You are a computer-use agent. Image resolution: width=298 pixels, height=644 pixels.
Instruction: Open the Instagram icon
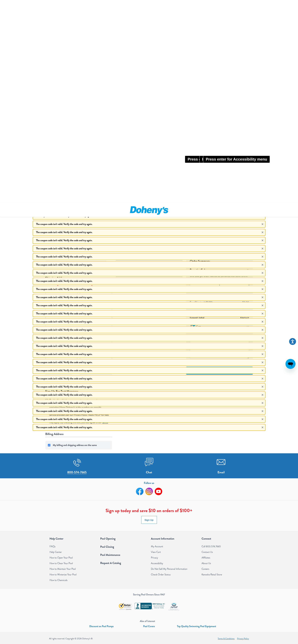(x=149, y=491)
